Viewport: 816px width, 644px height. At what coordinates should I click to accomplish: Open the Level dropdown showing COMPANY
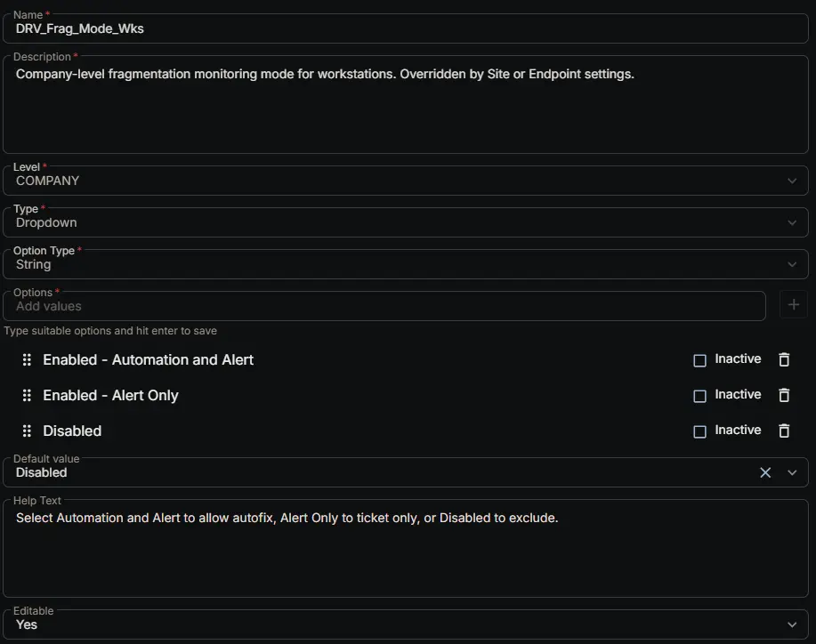point(406,181)
